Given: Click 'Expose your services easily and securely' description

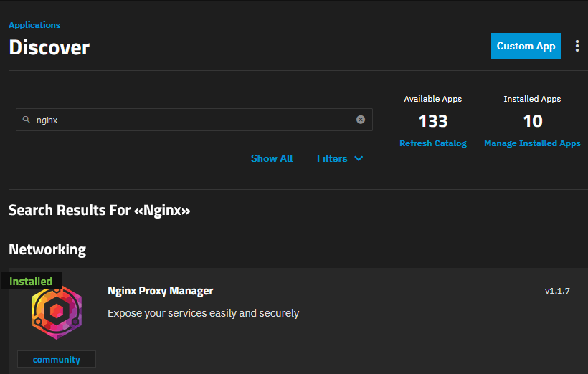Looking at the screenshot, I should [x=203, y=313].
